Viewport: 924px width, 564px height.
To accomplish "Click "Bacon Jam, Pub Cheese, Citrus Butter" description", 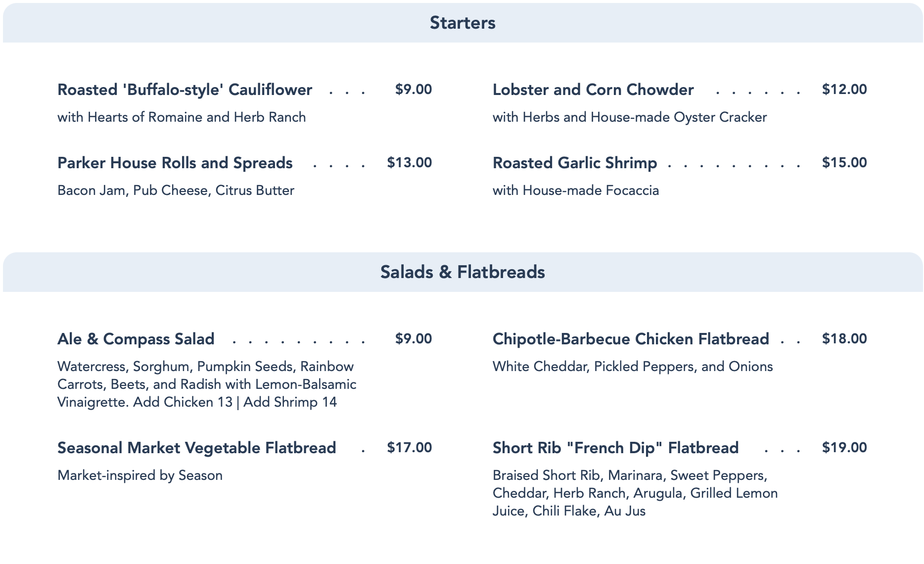I will [x=176, y=190].
